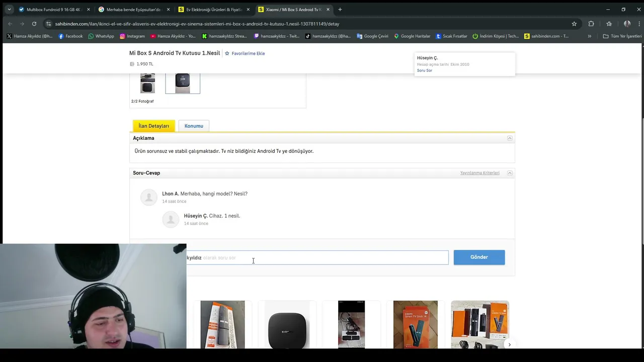Open the Chrome profile avatar
Viewport: 644px width, 362px height.
(x=627, y=24)
